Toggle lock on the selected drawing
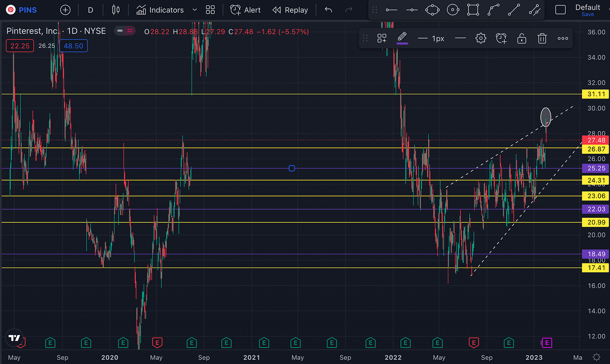610x364 pixels. pos(522,39)
